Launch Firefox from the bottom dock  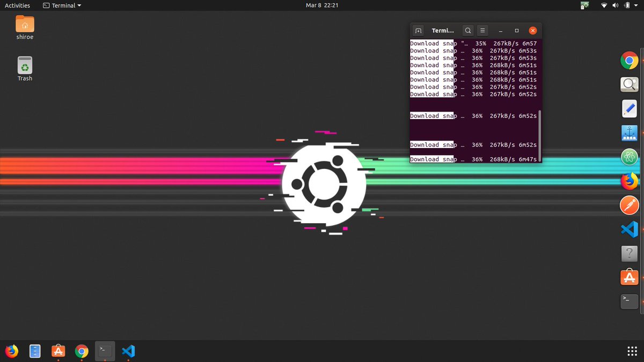click(11, 351)
